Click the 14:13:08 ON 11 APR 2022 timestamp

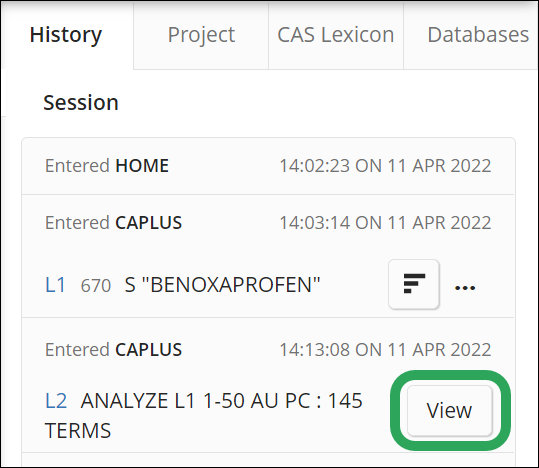pyautogui.click(x=385, y=350)
